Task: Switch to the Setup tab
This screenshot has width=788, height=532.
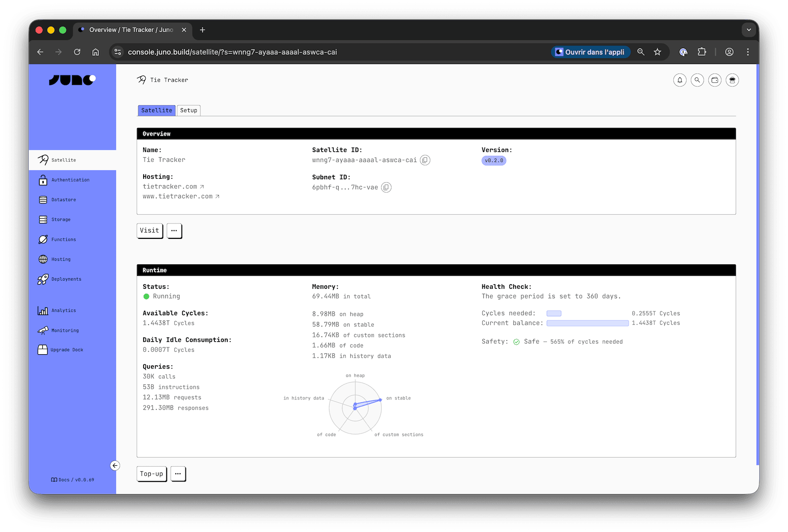Action: tap(188, 110)
